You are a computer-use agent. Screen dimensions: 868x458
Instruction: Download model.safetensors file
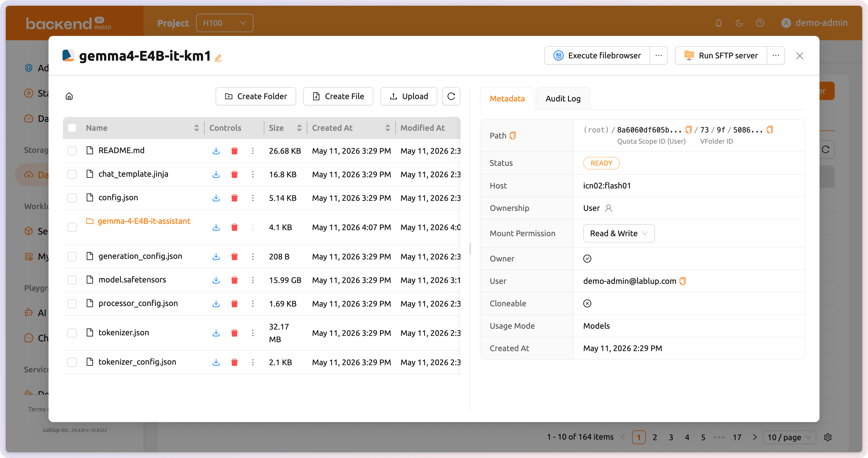[x=216, y=280]
